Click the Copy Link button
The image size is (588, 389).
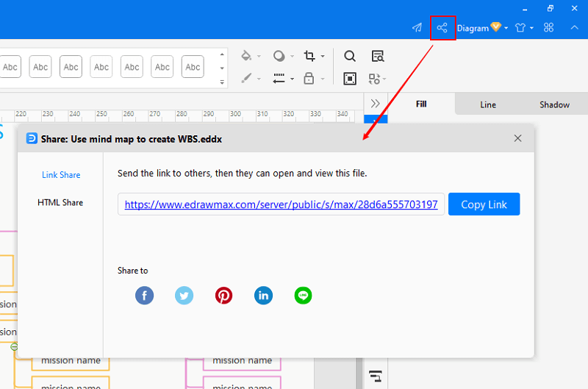tap(484, 204)
